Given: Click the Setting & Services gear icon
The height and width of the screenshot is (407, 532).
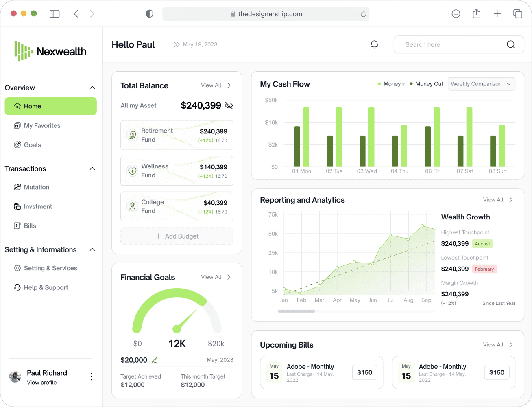Looking at the screenshot, I should pyautogui.click(x=17, y=268).
